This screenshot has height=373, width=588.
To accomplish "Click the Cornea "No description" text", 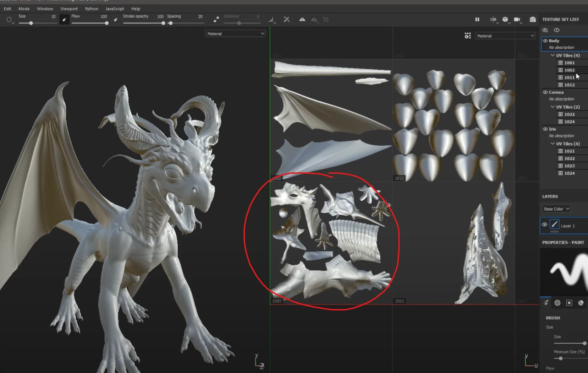I will [x=561, y=99].
